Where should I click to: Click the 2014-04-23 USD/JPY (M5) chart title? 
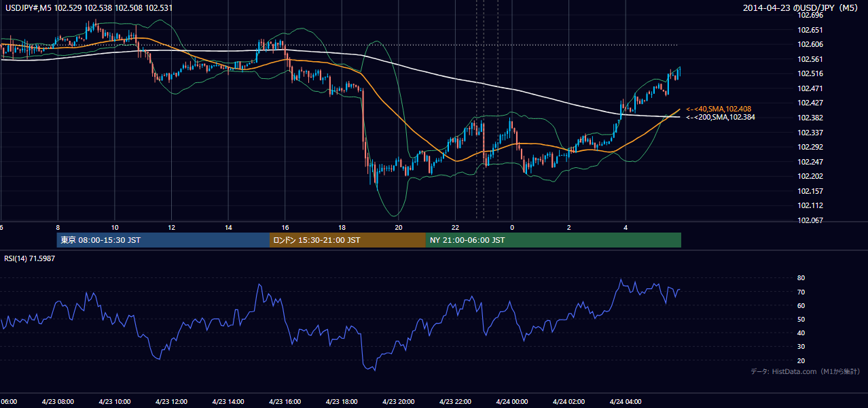[801, 8]
